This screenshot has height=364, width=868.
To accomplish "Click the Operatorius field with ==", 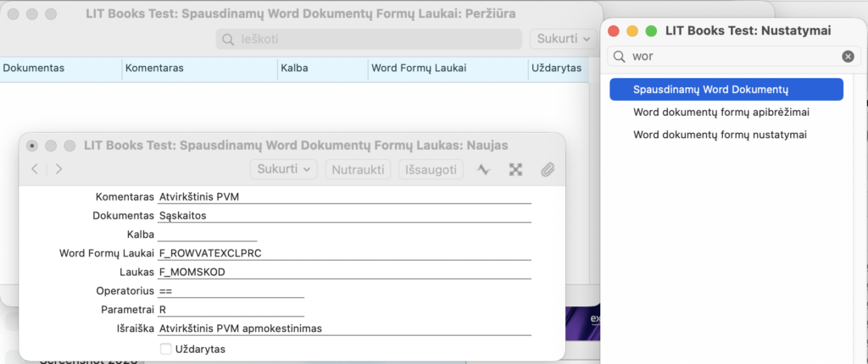I will (231, 291).
